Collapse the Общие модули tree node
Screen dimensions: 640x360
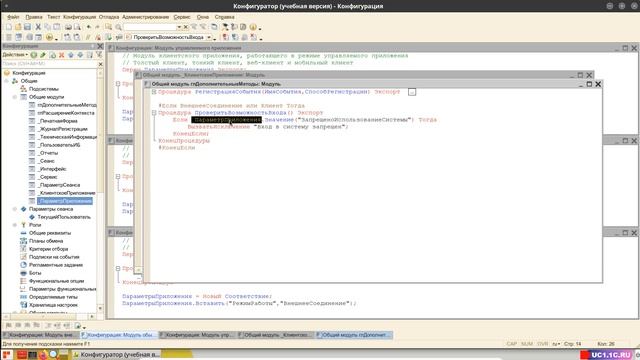(15, 97)
